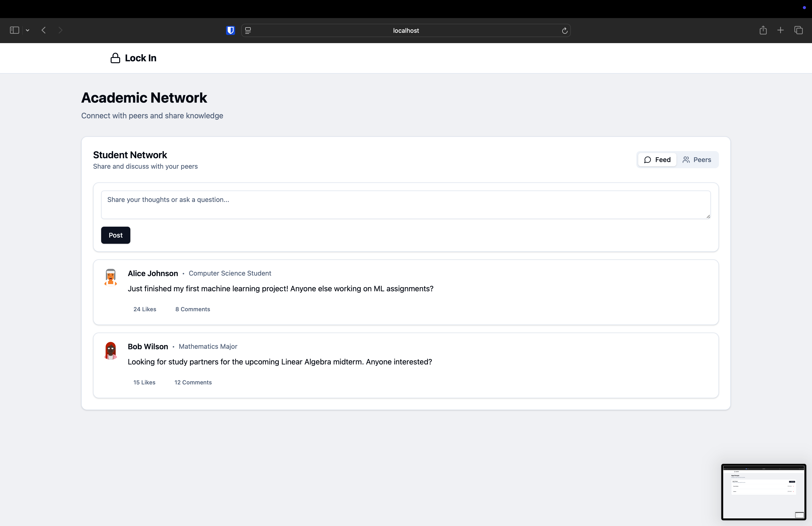Image resolution: width=812 pixels, height=526 pixels.
Task: Expand the sidebar options dropdown chevron
Action: 28,30
